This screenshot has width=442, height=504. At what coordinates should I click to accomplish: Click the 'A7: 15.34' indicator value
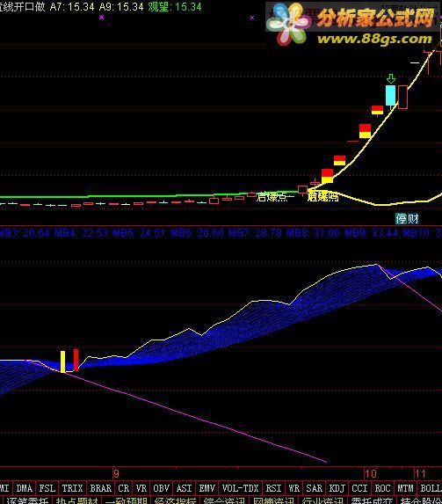click(x=72, y=7)
